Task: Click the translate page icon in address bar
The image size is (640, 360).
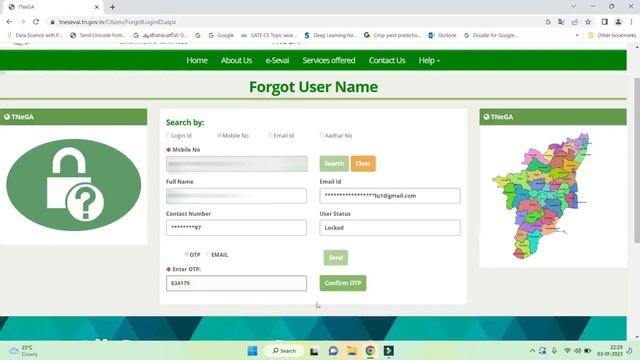Action: 561,22
